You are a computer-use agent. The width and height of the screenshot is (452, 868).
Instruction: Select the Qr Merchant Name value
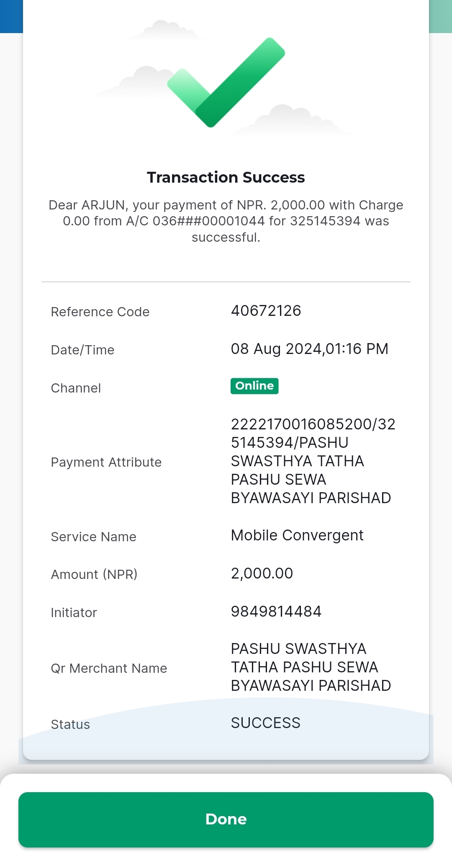(311, 667)
